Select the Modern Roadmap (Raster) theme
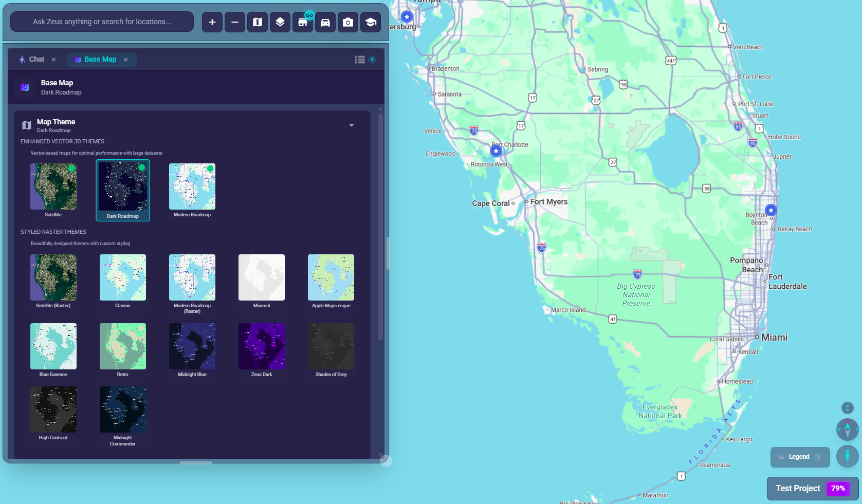This screenshot has width=862, height=504. click(192, 284)
